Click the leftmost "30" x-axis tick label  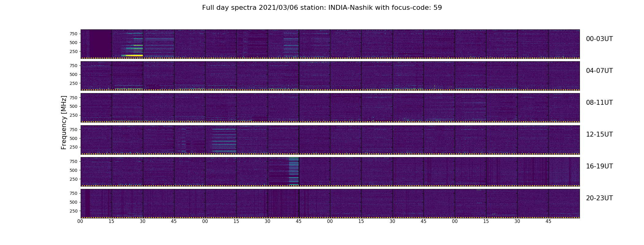pos(143,221)
